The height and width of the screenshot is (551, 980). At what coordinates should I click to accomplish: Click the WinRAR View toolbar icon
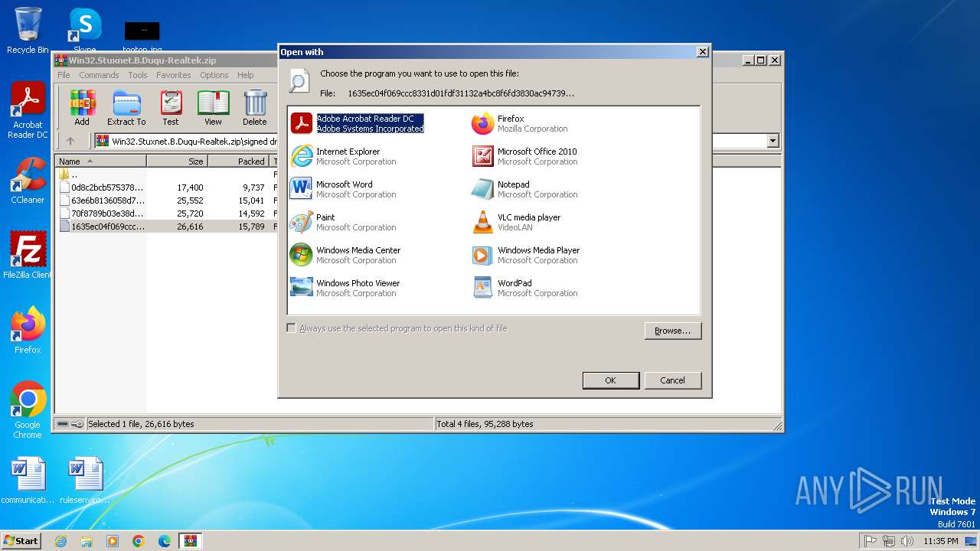click(213, 108)
